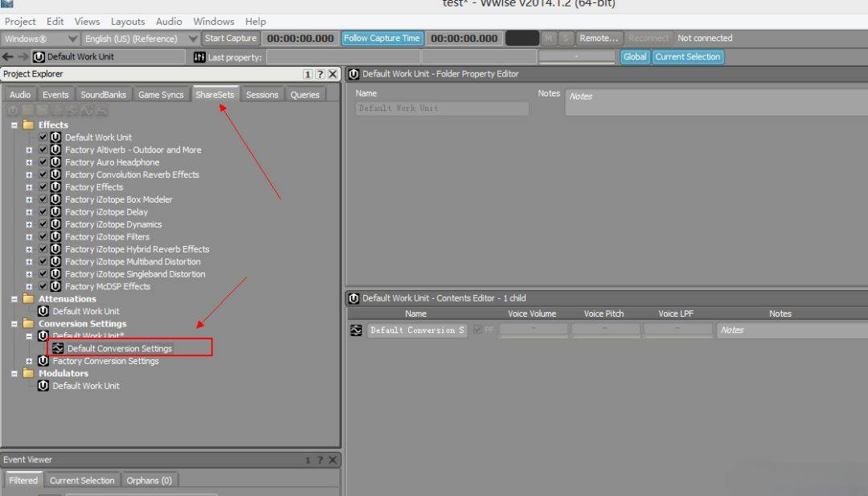Uncheck Factory iZotope Multiband Distortion checkbox
Image resolution: width=868 pixels, height=496 pixels.
pos(43,261)
